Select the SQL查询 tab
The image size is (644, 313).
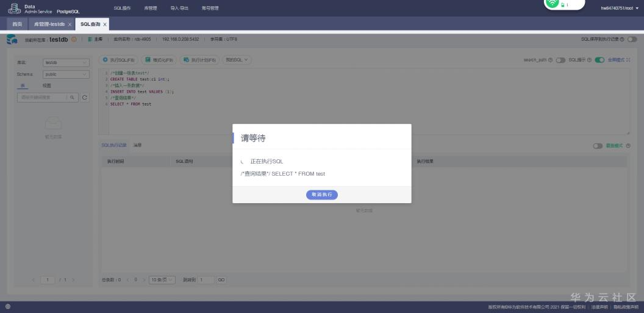tap(90, 24)
